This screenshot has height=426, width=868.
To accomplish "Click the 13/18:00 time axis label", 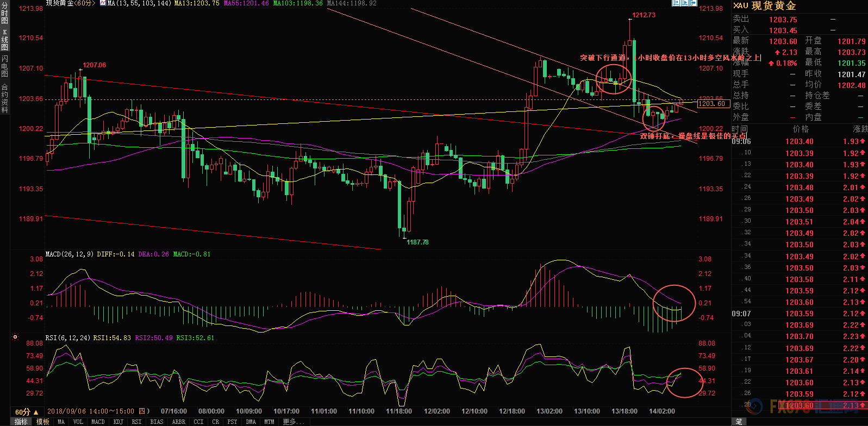I will pos(624,411).
